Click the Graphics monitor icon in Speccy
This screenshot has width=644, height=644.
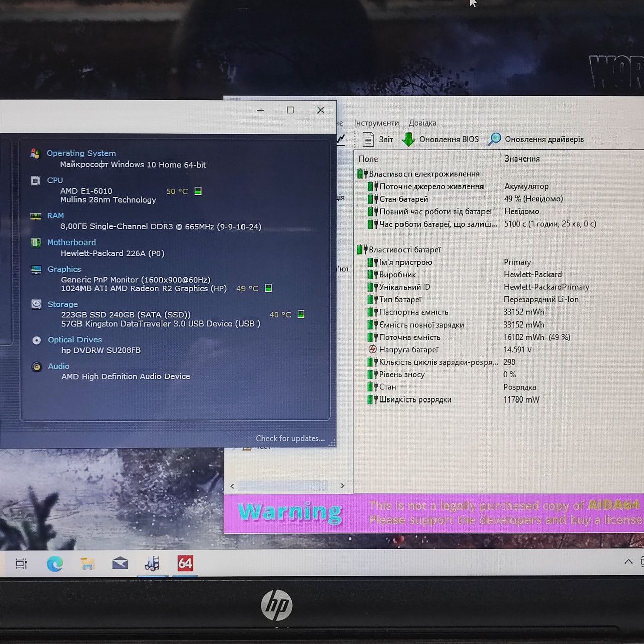click(x=36, y=269)
